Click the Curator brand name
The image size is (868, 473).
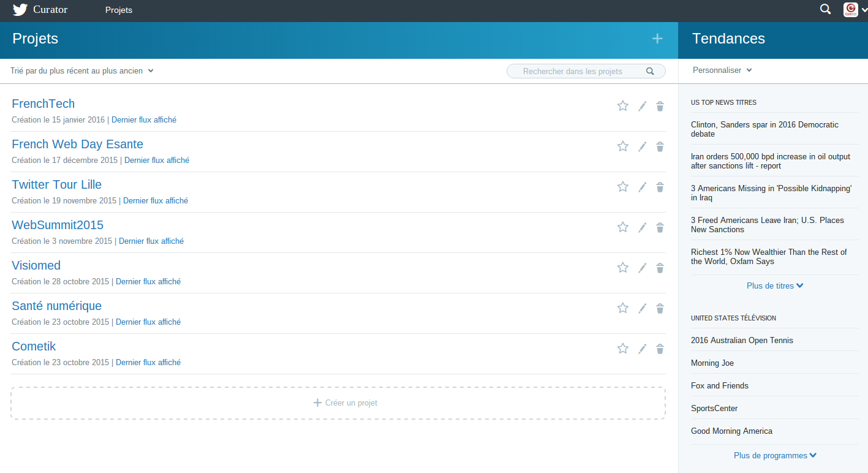50,10
